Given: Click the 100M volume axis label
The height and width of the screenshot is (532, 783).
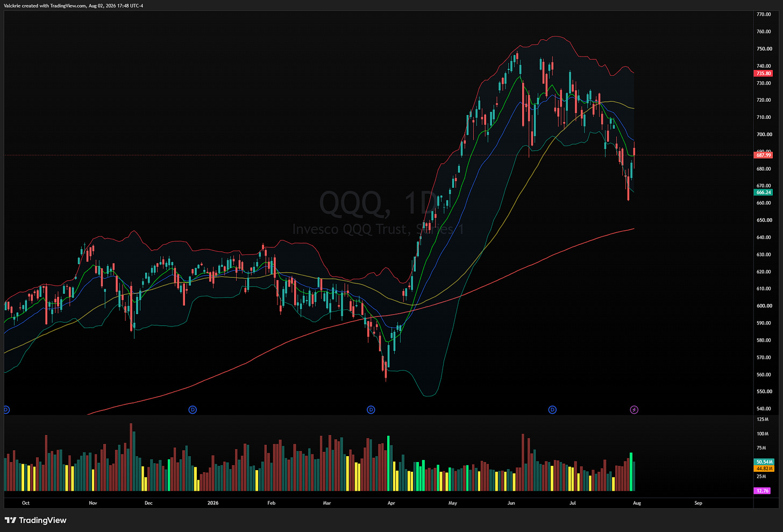Looking at the screenshot, I should pos(762,434).
